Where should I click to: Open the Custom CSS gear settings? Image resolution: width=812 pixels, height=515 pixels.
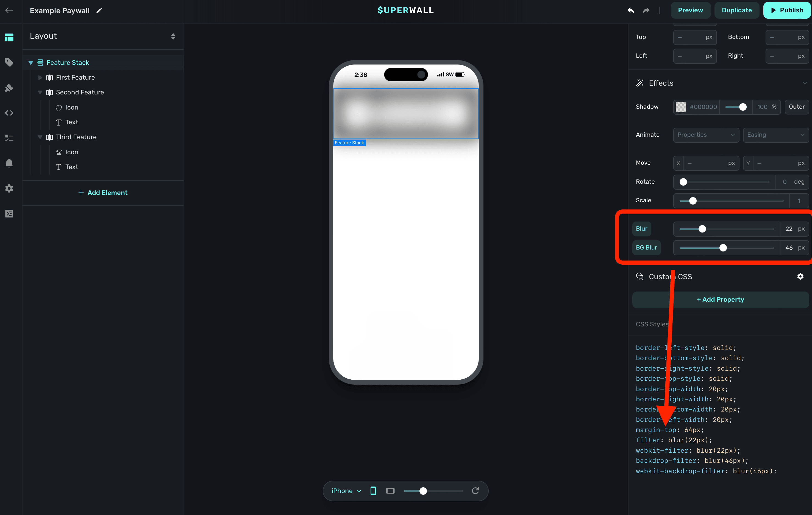800,276
